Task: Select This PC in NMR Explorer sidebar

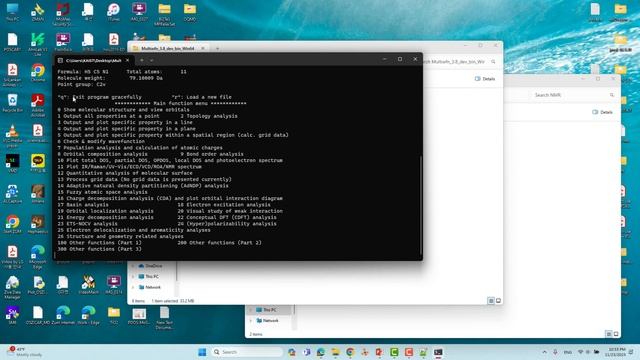Action: (269, 310)
